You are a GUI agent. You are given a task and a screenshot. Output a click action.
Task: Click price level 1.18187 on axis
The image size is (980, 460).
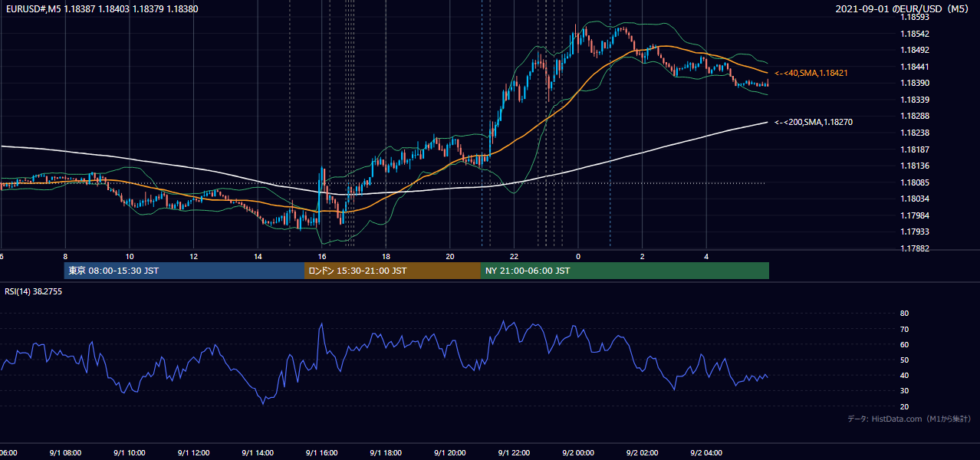pos(915,149)
